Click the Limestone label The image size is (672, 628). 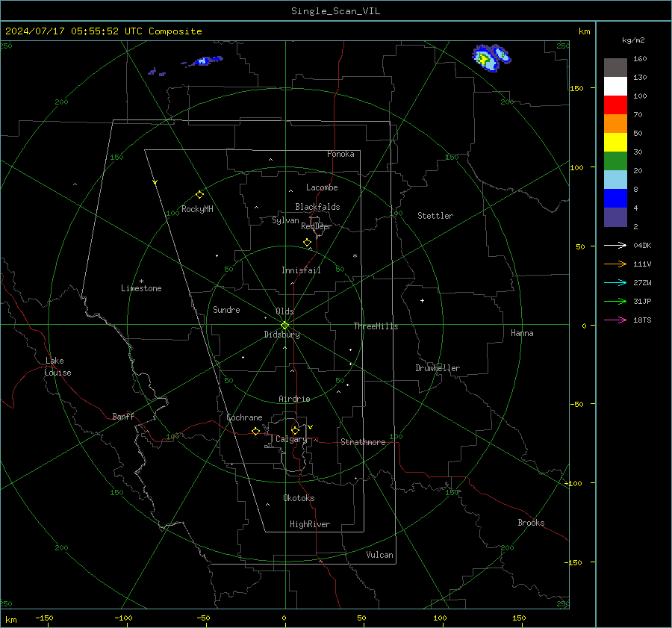click(141, 288)
